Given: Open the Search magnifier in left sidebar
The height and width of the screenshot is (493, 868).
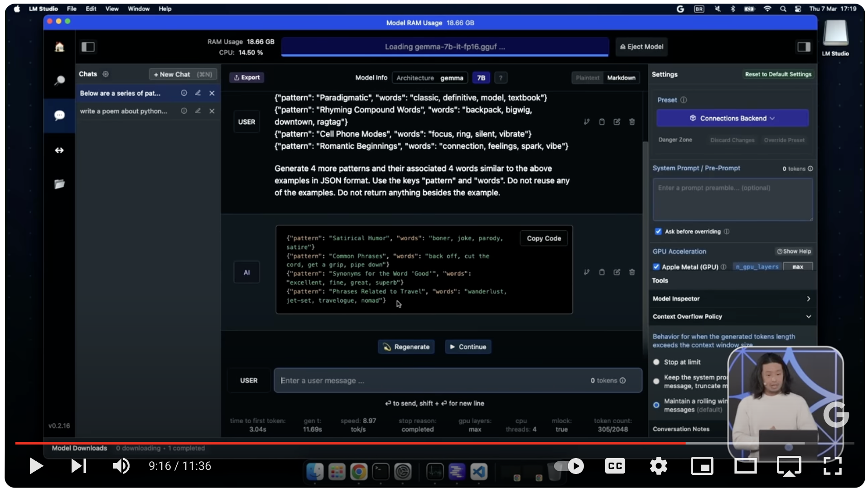Looking at the screenshot, I should [59, 81].
